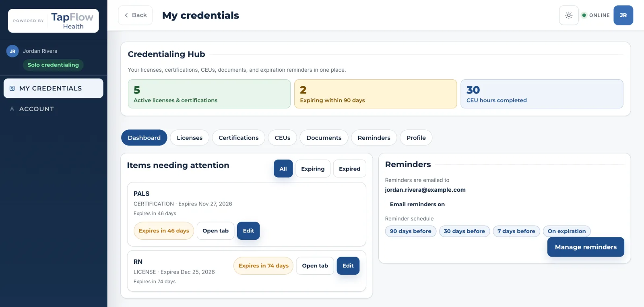This screenshot has width=644, height=307.
Task: Select the Reminders tab
Action: tap(374, 138)
